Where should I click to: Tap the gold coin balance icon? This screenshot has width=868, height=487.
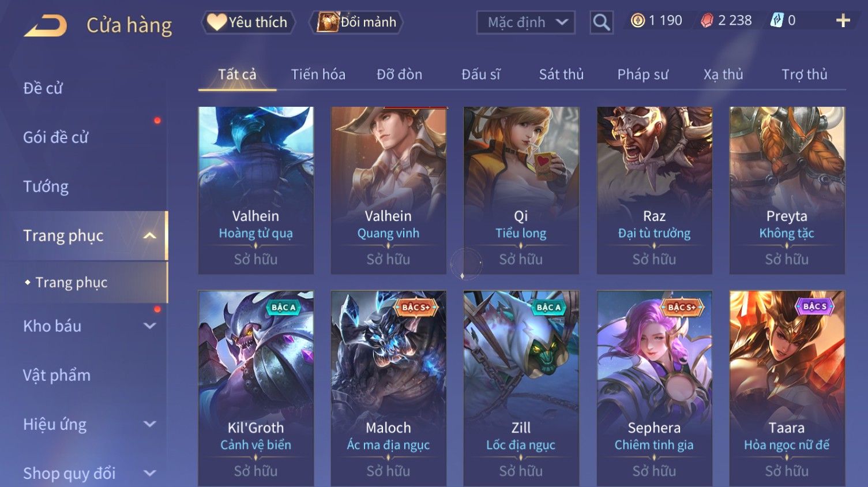coord(638,21)
